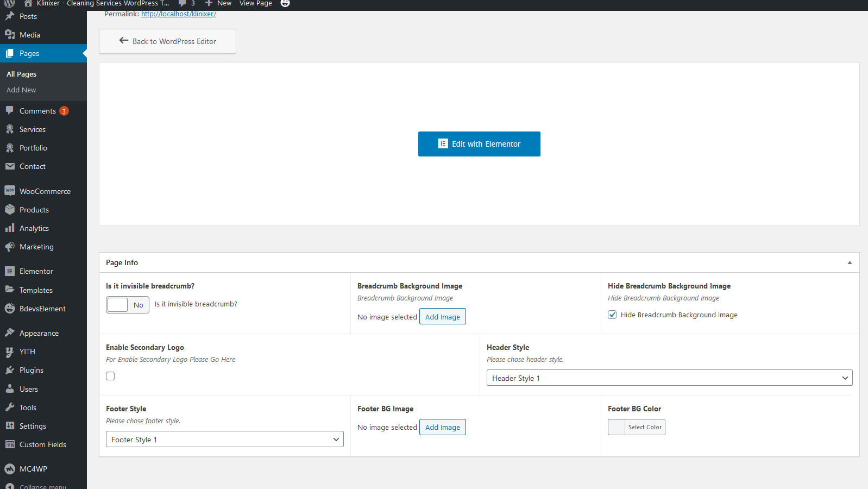868x489 pixels.
Task: Open Media library icon in sidebar
Action: point(10,35)
